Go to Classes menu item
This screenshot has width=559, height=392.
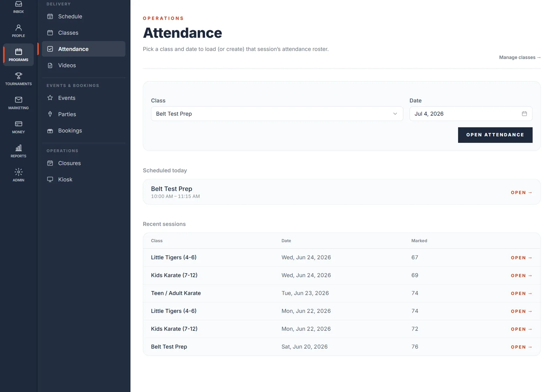point(84,33)
